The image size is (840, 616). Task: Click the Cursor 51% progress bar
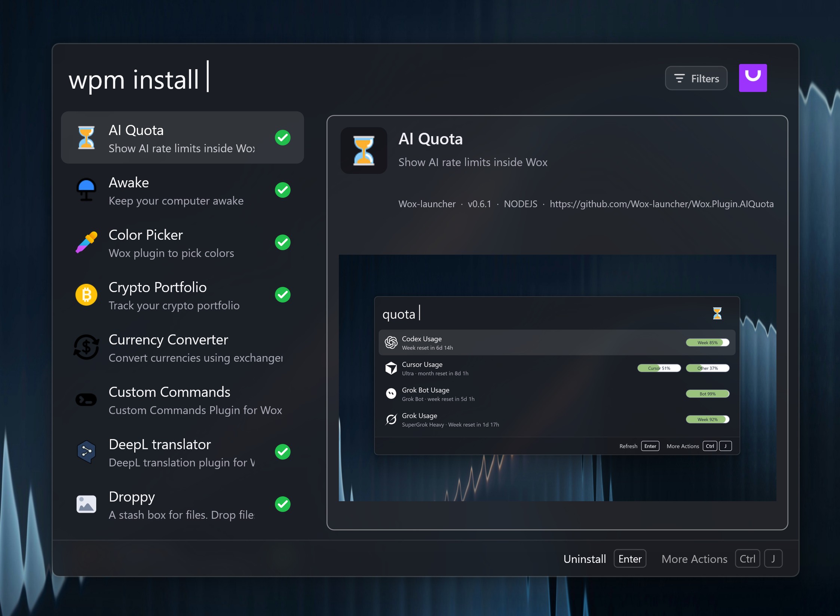659,368
